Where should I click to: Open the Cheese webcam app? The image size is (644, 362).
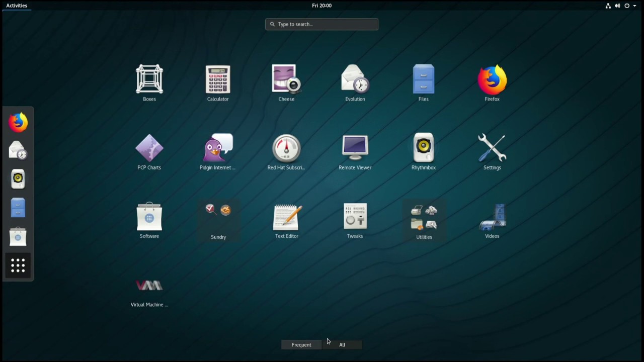(x=286, y=79)
